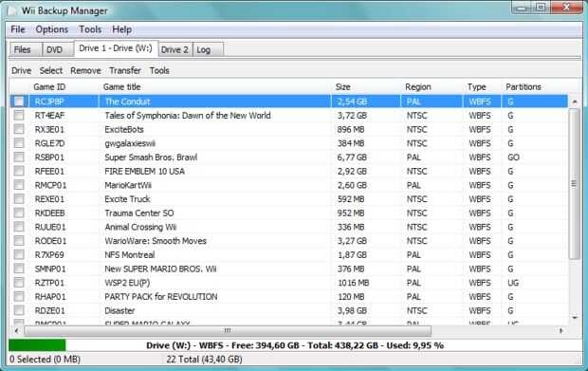Click game ID RX3E01
This screenshot has height=371, width=588.
49,129
